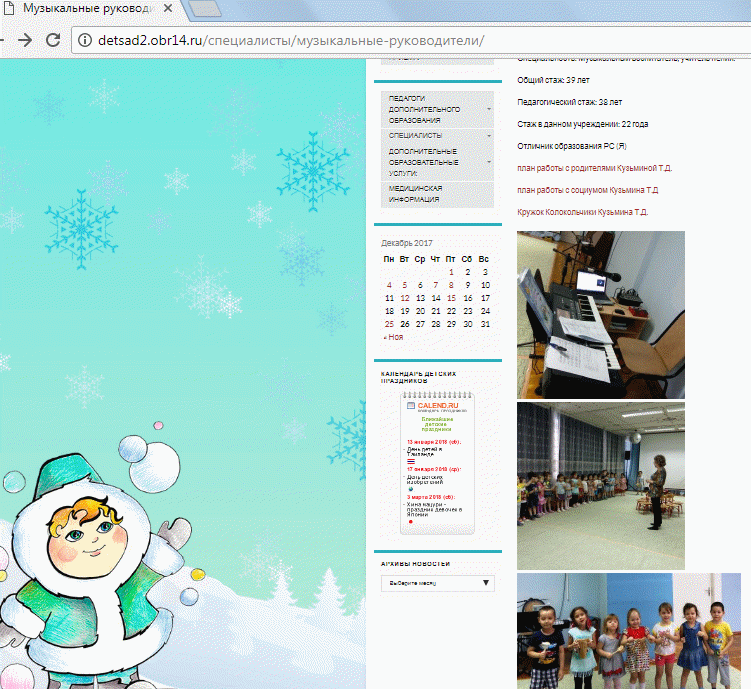
Task: Open Хина мацури holiday entry
Action: [x=434, y=509]
